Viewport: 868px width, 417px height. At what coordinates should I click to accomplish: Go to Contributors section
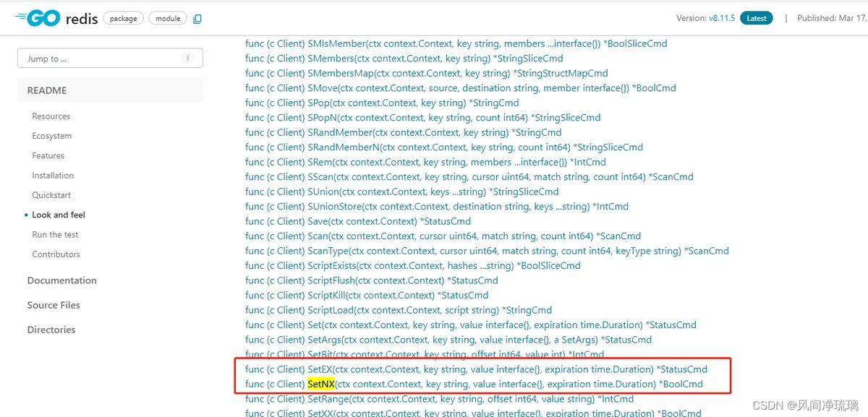(x=56, y=254)
